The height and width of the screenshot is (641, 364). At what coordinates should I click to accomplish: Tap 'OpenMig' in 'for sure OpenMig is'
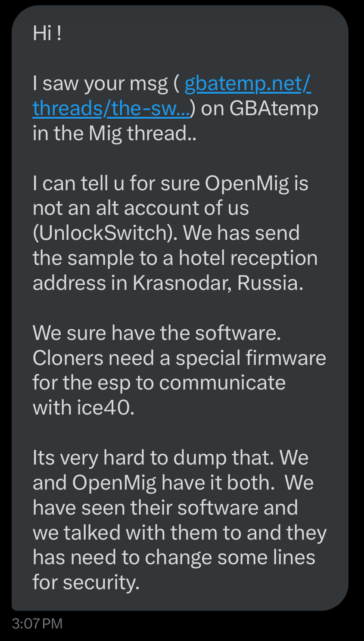247,183
